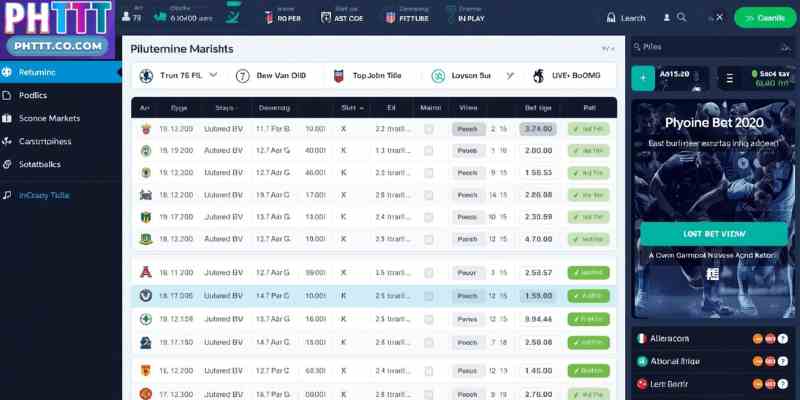Click the team badge in the 2.00.00 row

(x=145, y=151)
